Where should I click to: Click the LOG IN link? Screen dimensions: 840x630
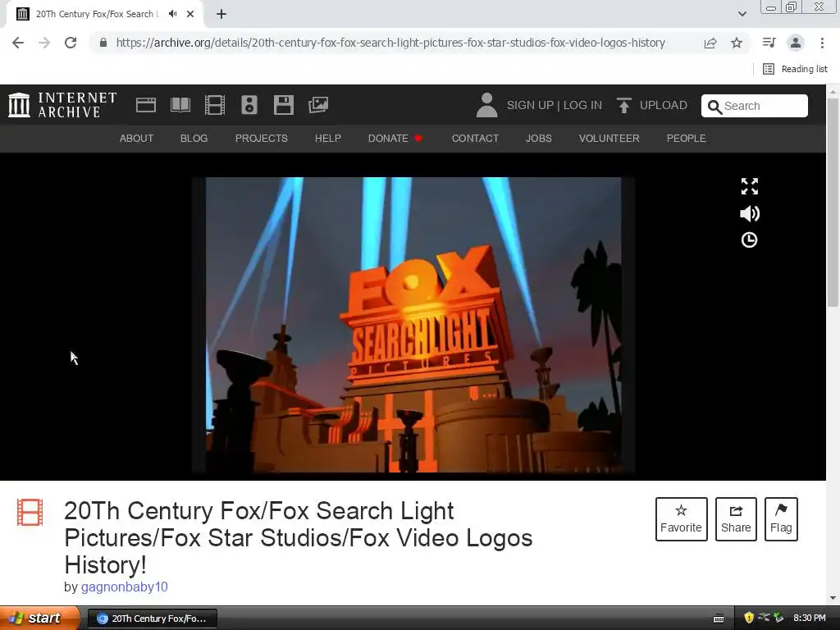coord(582,105)
